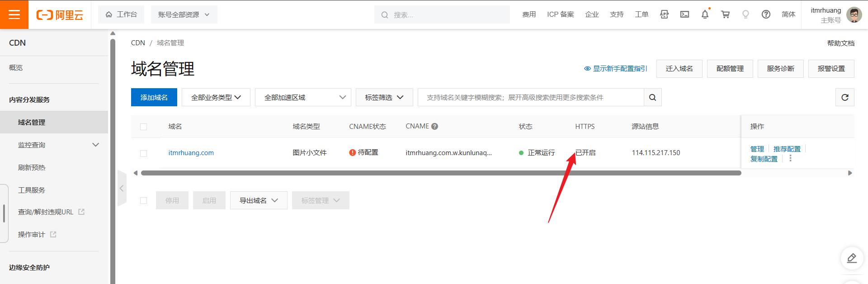Click the CNAME column help icon

point(434,126)
